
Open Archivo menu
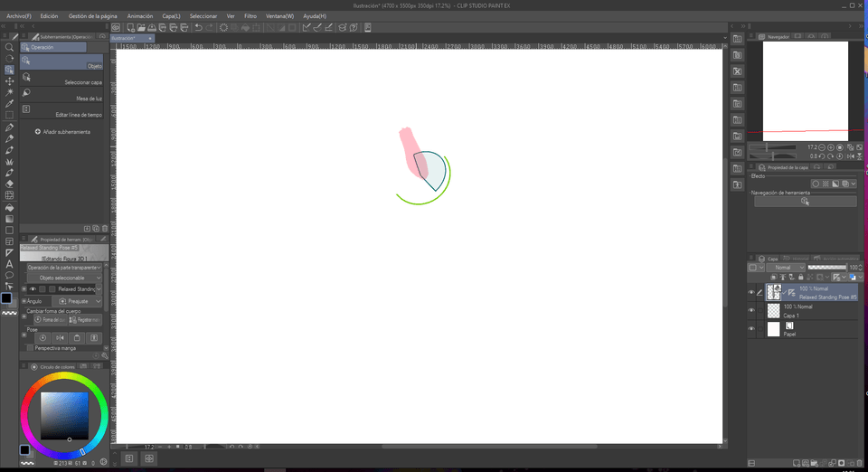pyautogui.click(x=19, y=16)
